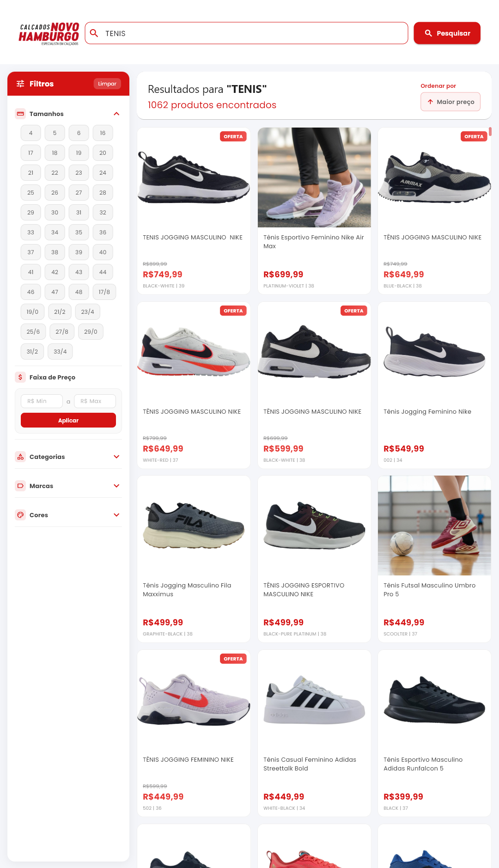This screenshot has width=499, height=868.
Task: Toggle size 33/4 filter chip
Action: (x=60, y=352)
